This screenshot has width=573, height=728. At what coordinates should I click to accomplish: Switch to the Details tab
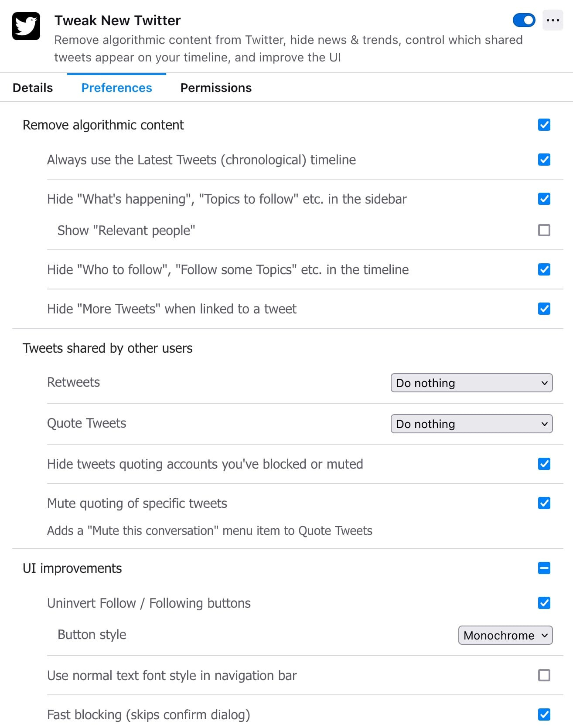33,88
